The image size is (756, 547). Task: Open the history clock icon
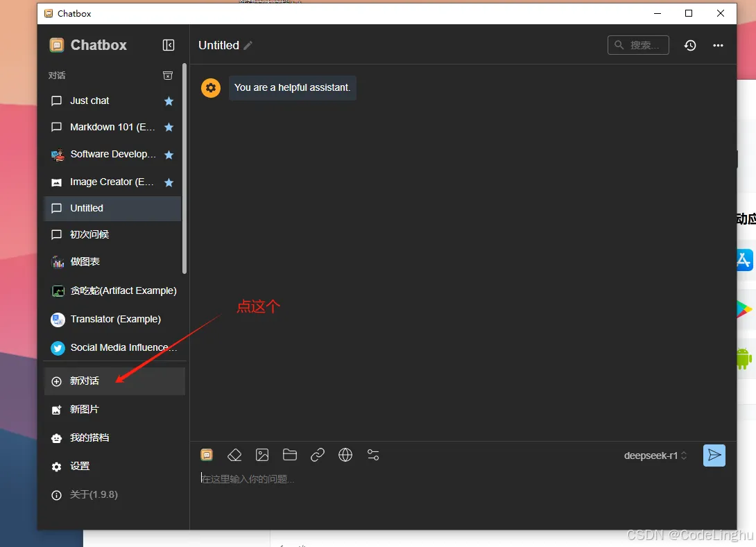pyautogui.click(x=690, y=45)
